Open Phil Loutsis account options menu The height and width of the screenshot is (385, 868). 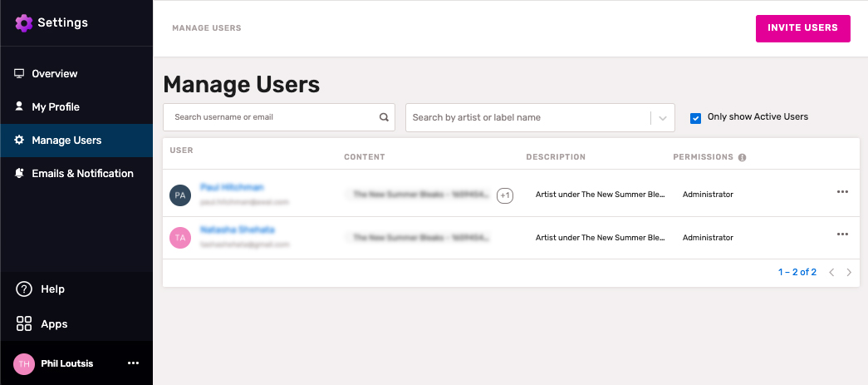pos(133,363)
